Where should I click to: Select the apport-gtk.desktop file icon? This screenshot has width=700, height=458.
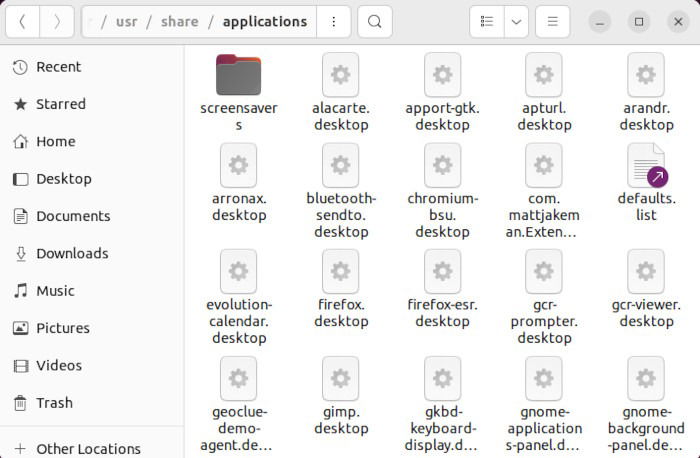click(442, 75)
